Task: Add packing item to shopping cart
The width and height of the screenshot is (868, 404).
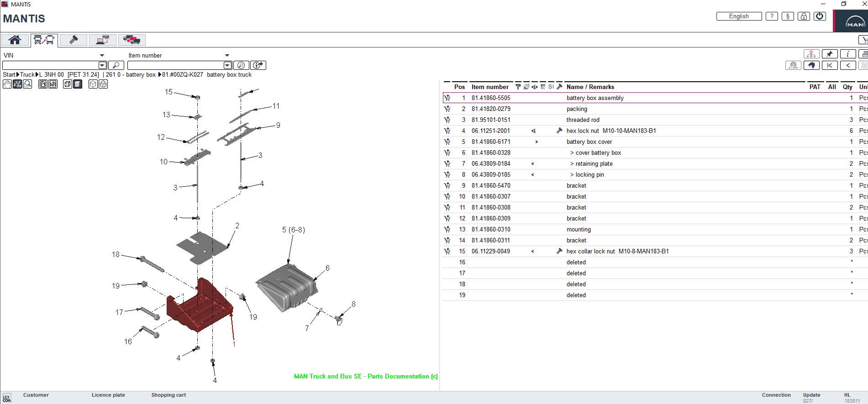Action: (447, 109)
